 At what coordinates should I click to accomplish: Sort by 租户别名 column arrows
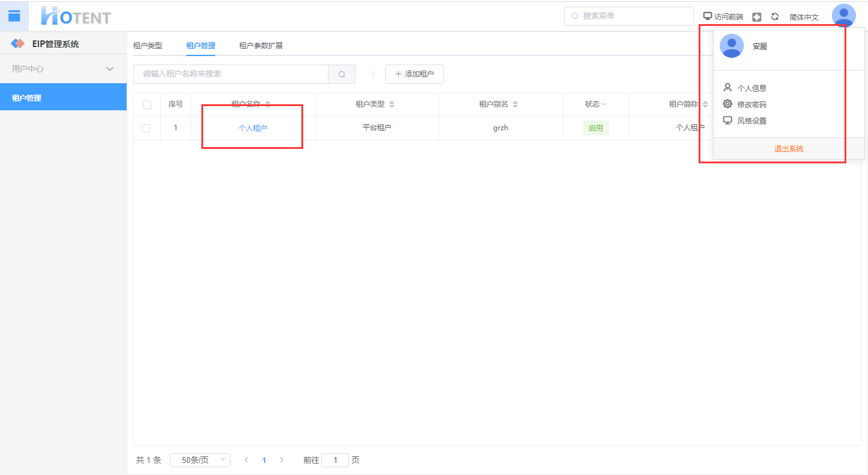coord(515,104)
